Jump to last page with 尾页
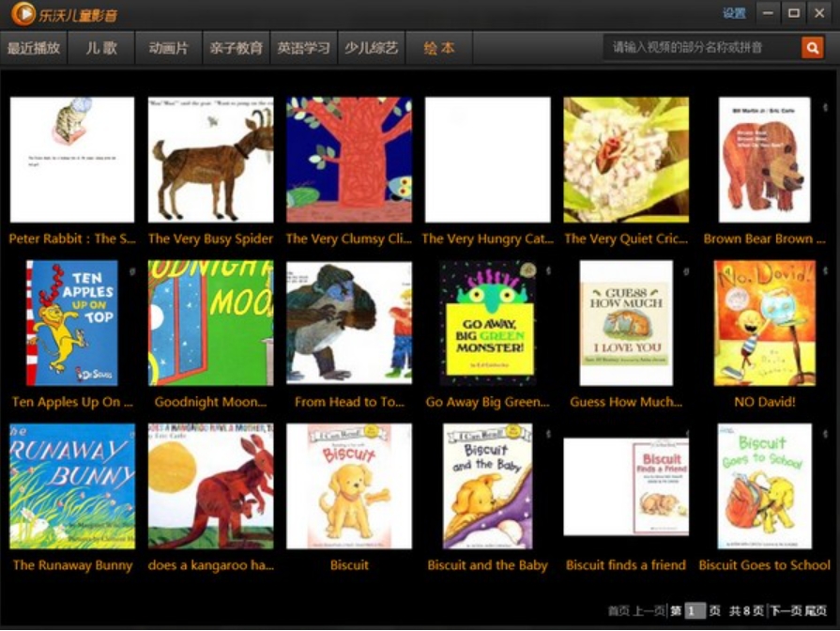The image size is (840, 631). click(816, 610)
